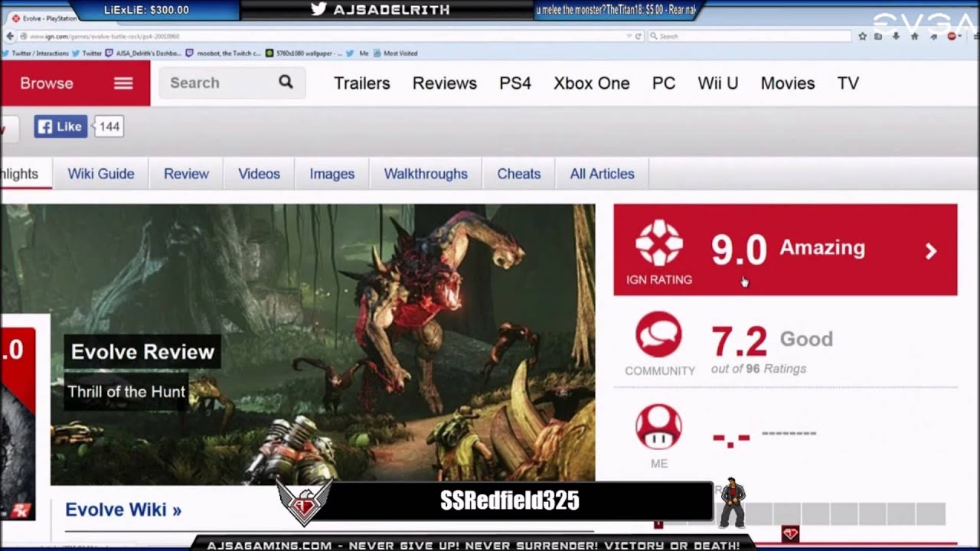Open TV in IGN navigation
The image size is (980, 551).
pyautogui.click(x=848, y=83)
